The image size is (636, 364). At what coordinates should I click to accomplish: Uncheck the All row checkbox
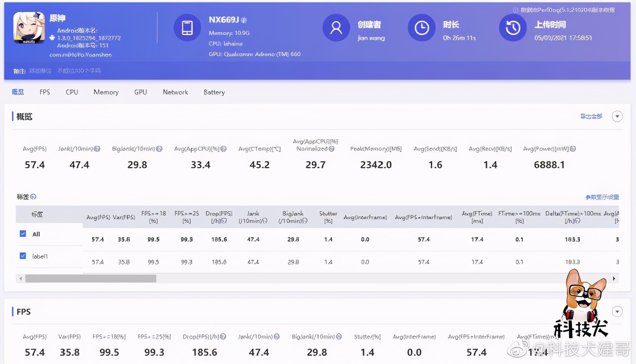pyautogui.click(x=23, y=234)
